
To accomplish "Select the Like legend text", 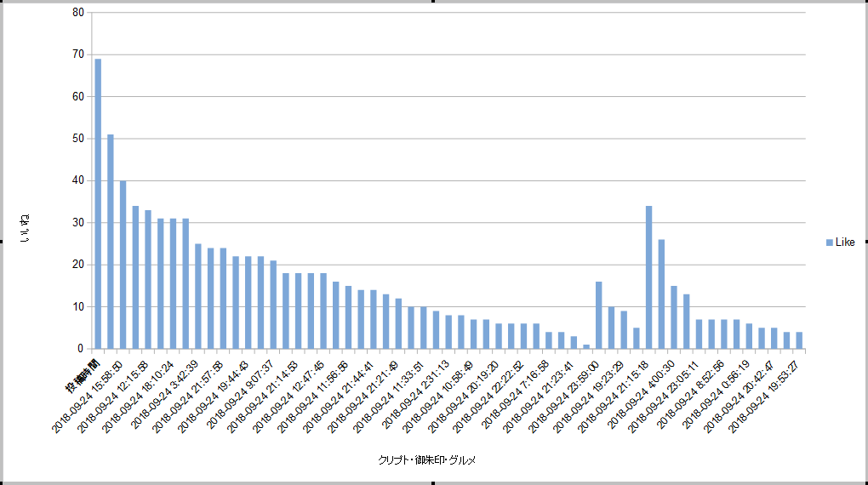I will click(x=845, y=242).
